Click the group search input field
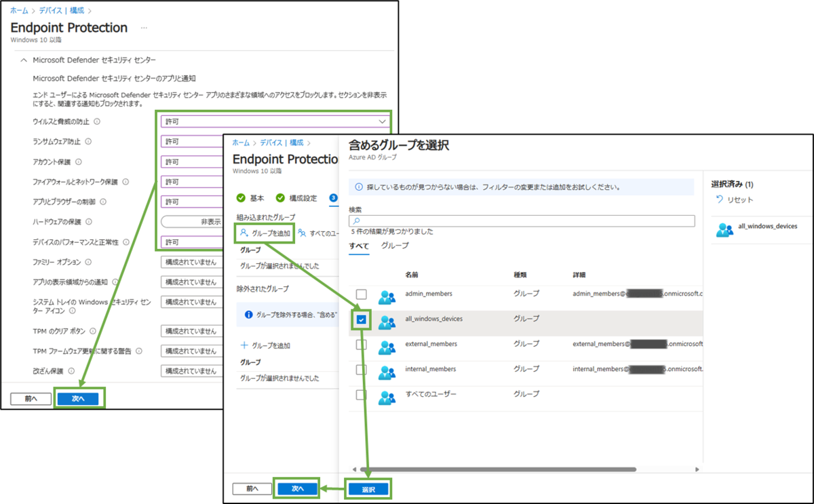Image resolution: width=814 pixels, height=504 pixels. tap(522, 221)
